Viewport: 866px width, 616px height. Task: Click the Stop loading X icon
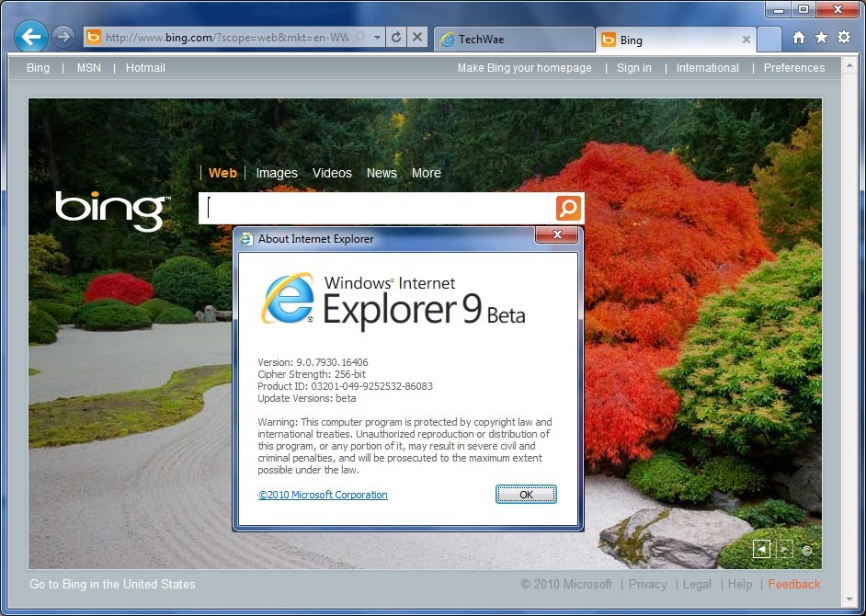pos(417,37)
